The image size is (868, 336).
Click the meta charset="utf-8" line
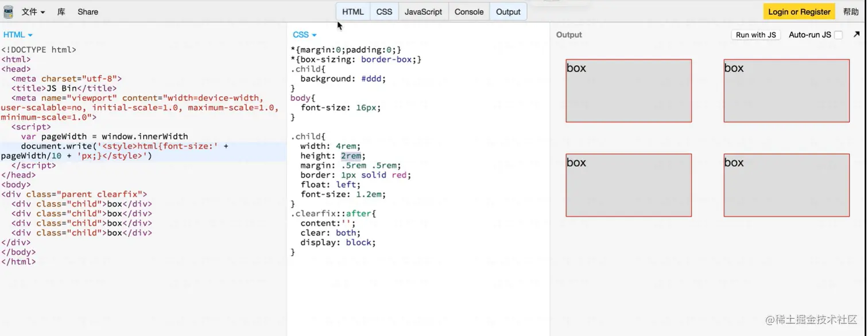(x=67, y=79)
